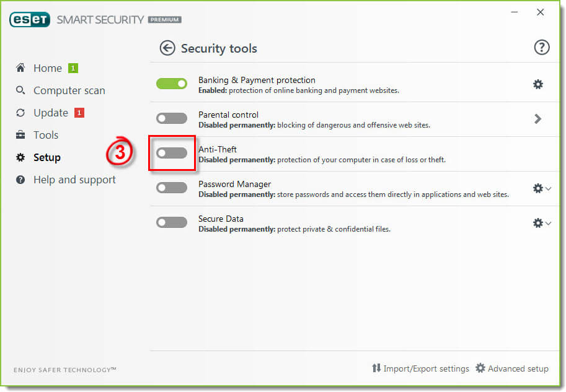Click the red Update notification badge
This screenshot has width=566, height=392.
[79, 113]
